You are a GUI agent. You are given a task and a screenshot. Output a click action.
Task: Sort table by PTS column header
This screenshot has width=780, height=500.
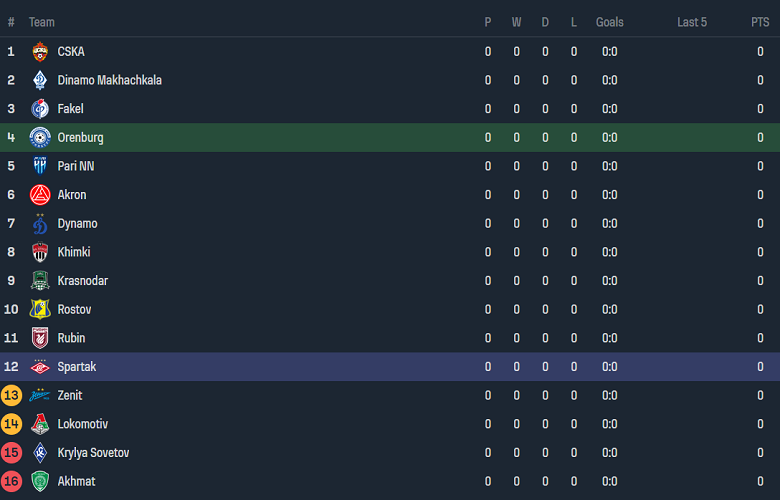(x=760, y=22)
